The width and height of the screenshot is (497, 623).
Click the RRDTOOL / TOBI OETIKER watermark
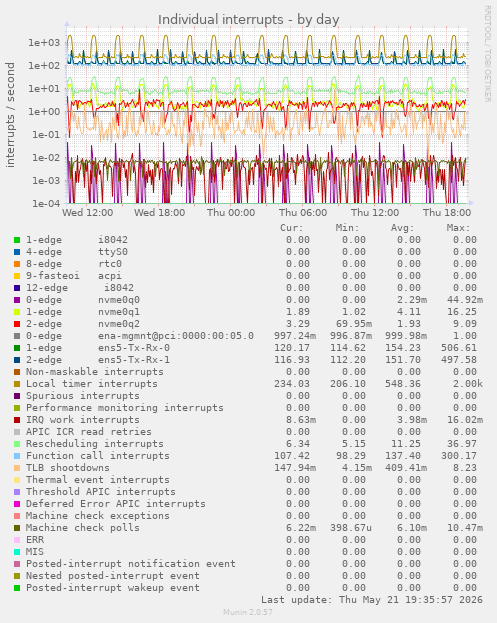pyautogui.click(x=487, y=54)
